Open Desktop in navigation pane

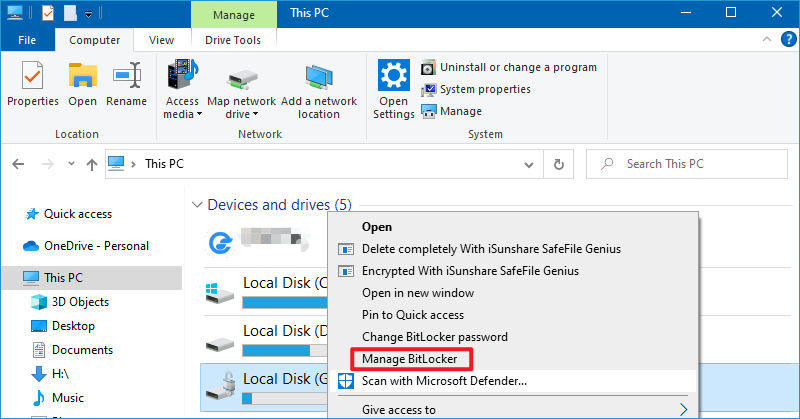pos(63,326)
